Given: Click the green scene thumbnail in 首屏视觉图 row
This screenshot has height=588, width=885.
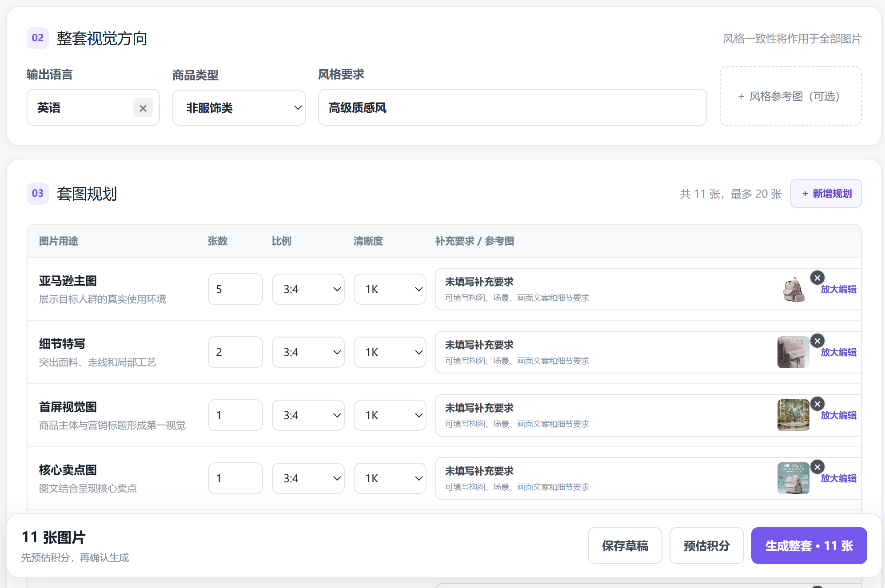Looking at the screenshot, I should click(x=793, y=415).
